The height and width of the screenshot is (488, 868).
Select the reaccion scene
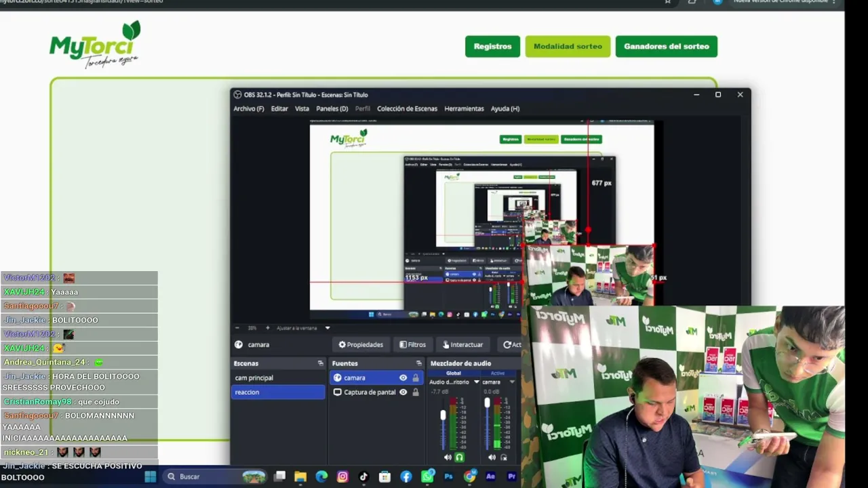278,392
